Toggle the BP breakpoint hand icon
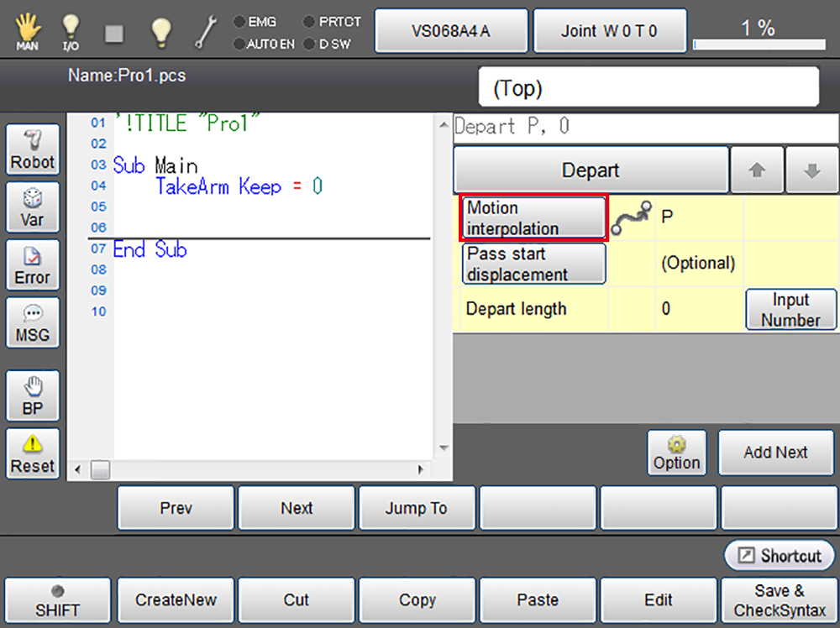Screen dimensions: 840x628 click(x=33, y=395)
